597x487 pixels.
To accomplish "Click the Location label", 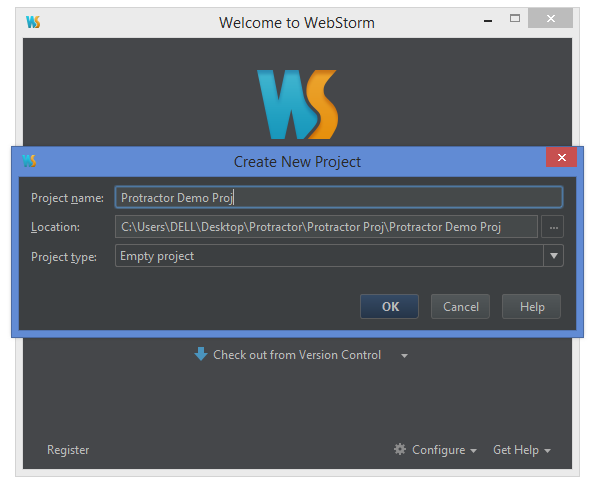I will coord(55,227).
